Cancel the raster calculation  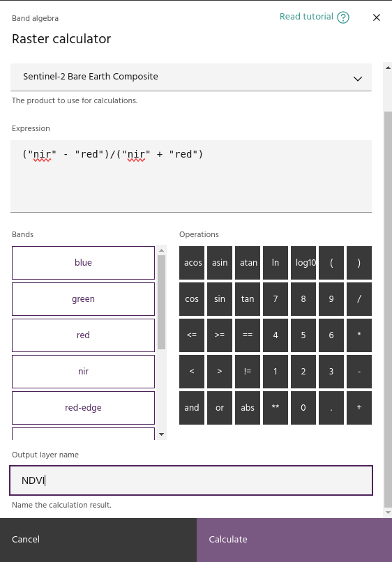(98, 540)
